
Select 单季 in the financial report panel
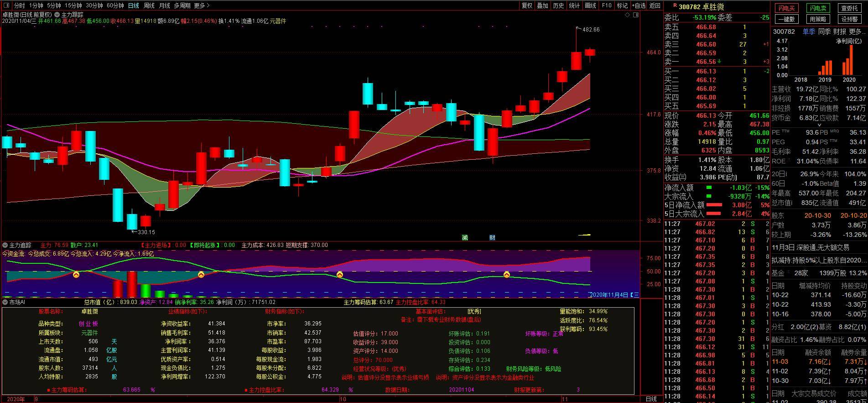click(x=809, y=31)
